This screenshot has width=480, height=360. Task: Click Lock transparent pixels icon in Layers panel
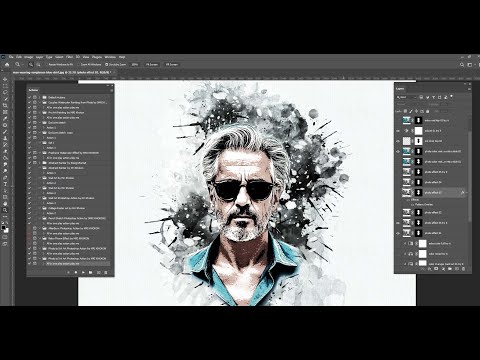[x=405, y=111]
